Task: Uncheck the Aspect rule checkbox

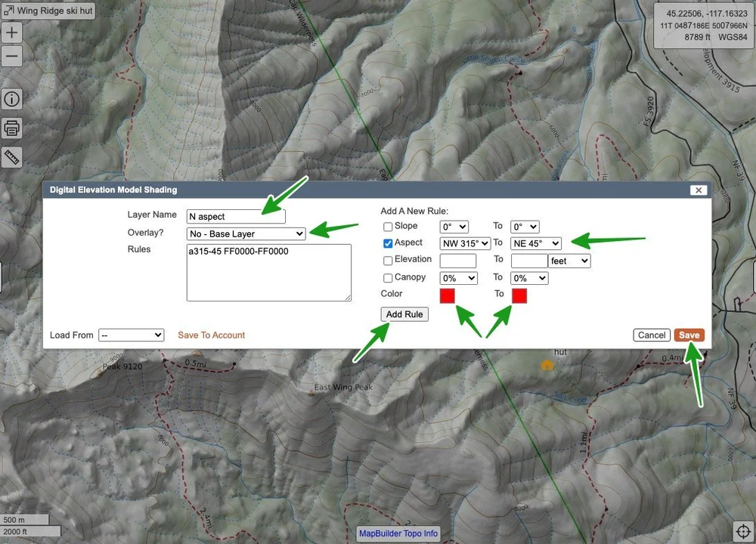Action: (388, 243)
